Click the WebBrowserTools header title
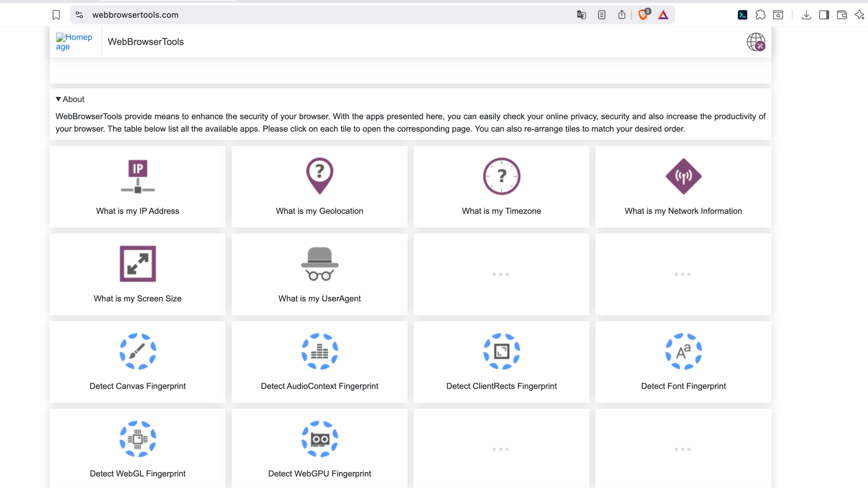868x488 pixels. click(x=146, y=42)
